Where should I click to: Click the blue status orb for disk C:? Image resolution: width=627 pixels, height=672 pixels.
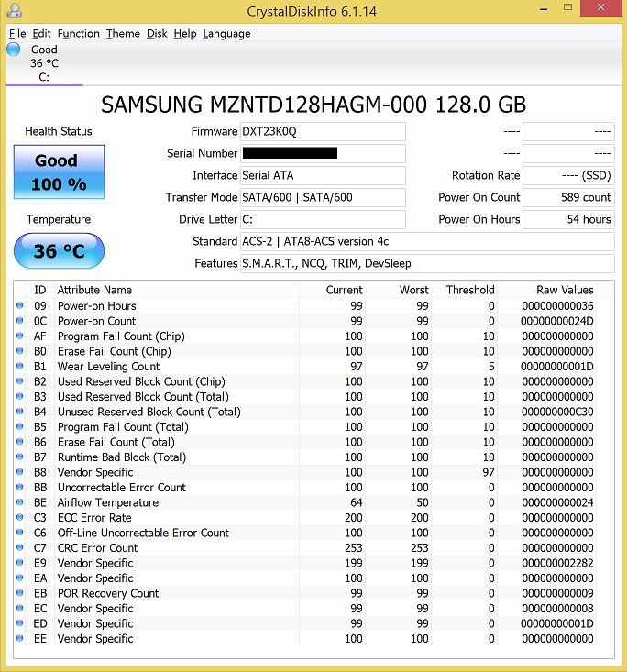[x=13, y=50]
